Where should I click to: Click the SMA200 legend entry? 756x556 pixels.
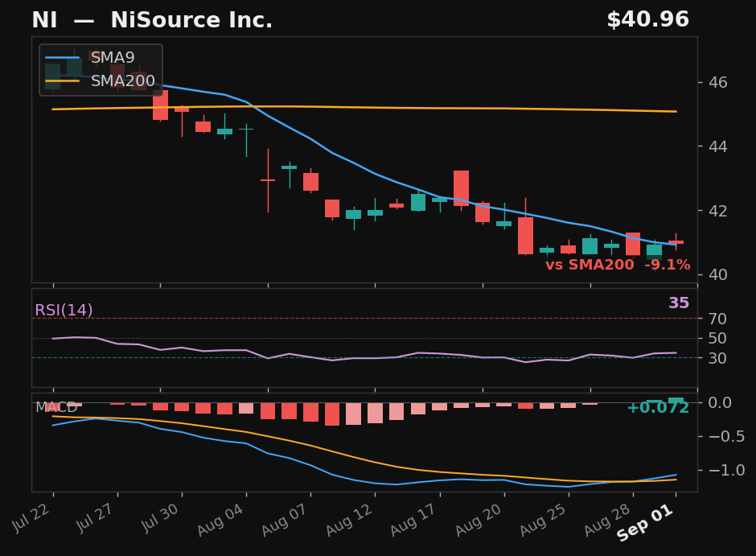(100, 81)
